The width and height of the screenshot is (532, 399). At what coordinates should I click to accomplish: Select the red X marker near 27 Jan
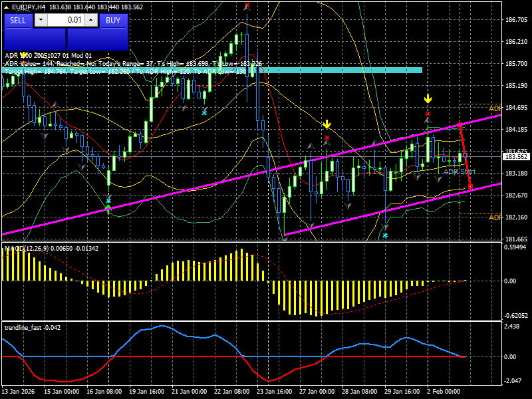327,138
